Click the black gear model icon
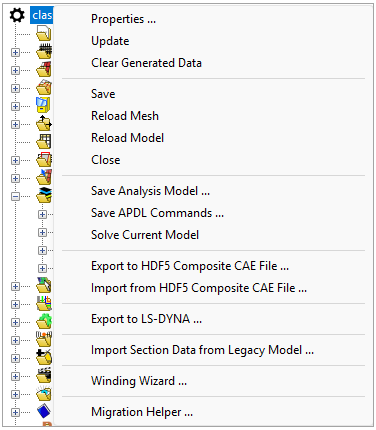This screenshot has width=376, height=430. (x=17, y=15)
